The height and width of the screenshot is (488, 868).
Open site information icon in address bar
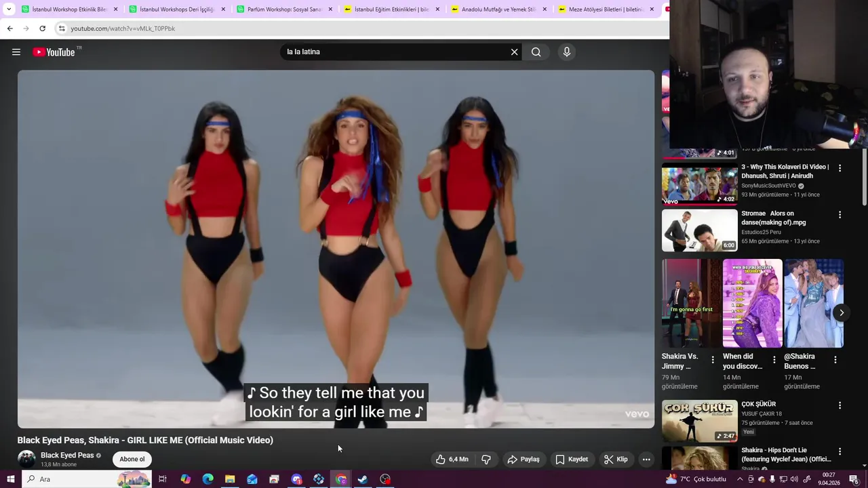[62, 28]
